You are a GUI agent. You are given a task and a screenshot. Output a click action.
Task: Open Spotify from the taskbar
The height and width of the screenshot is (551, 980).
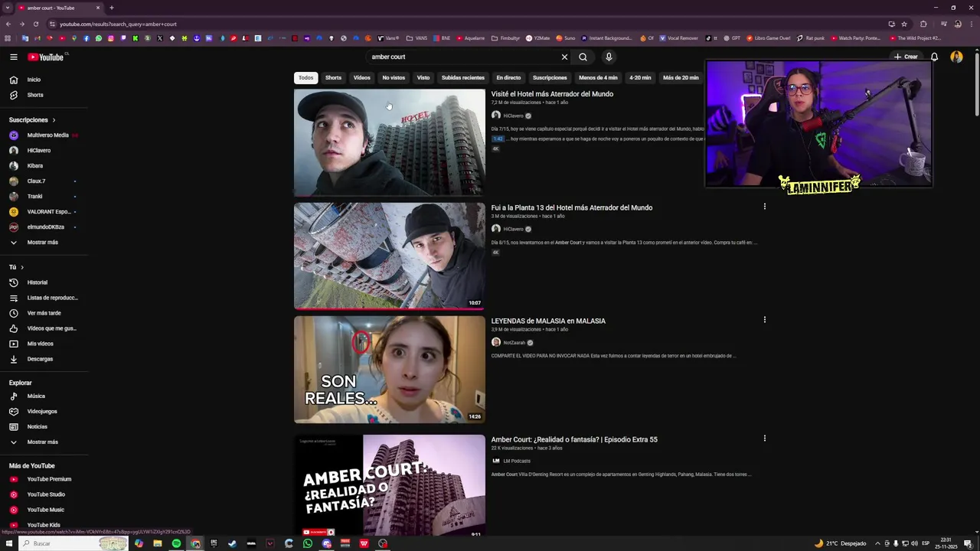click(176, 543)
